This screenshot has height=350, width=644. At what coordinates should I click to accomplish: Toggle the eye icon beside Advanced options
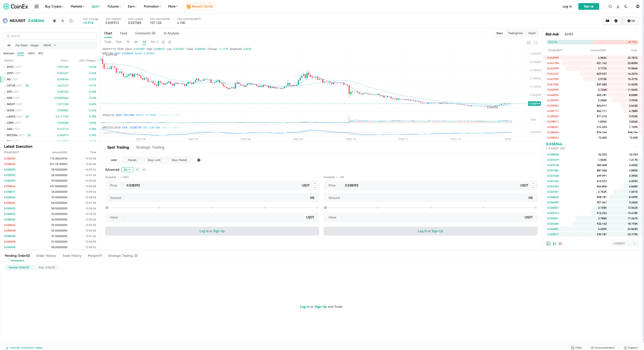coord(144,169)
